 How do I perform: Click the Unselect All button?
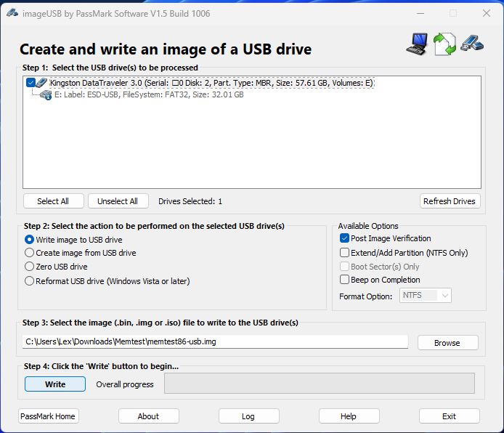[x=118, y=201]
